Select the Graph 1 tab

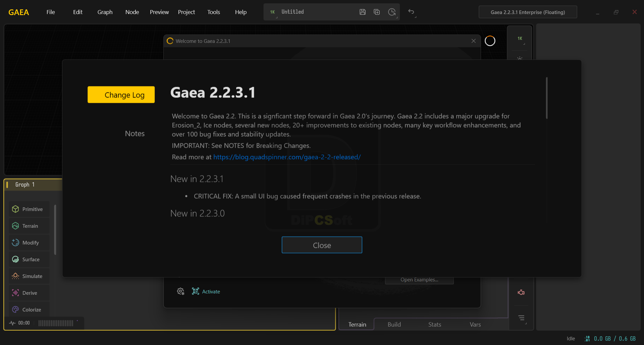[25, 185]
